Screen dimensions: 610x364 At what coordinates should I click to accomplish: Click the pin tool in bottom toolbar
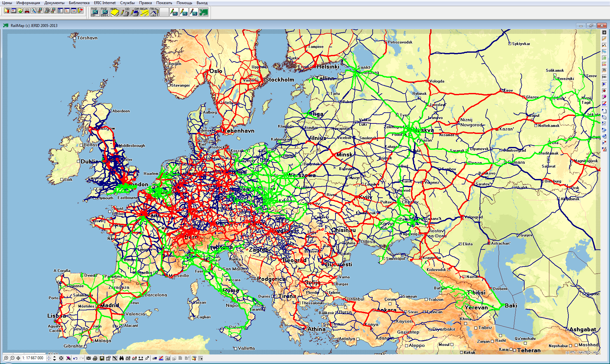click(x=147, y=358)
